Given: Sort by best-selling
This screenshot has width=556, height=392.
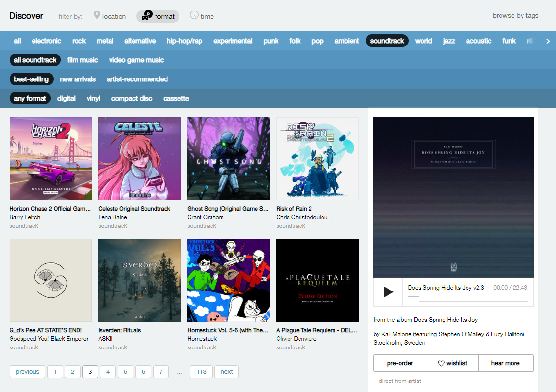Looking at the screenshot, I should [31, 79].
